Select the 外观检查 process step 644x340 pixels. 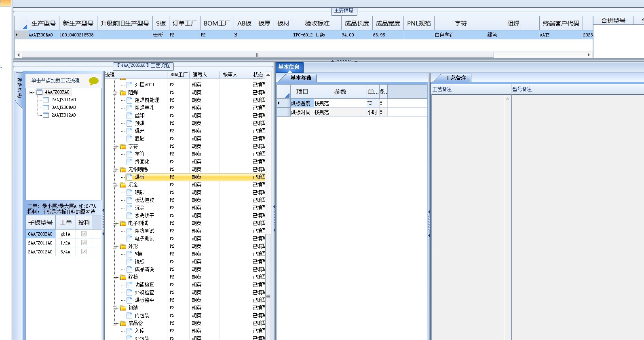144,292
